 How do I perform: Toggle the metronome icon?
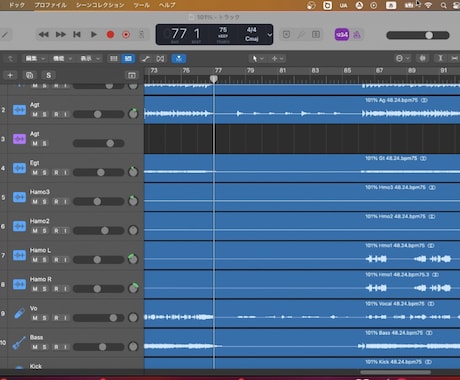pyautogui.click(x=357, y=35)
